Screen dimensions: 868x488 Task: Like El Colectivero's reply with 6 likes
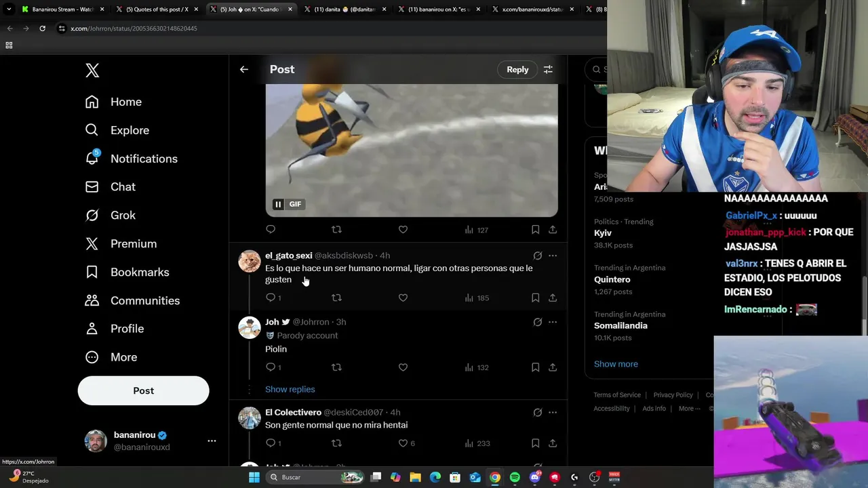click(x=406, y=443)
